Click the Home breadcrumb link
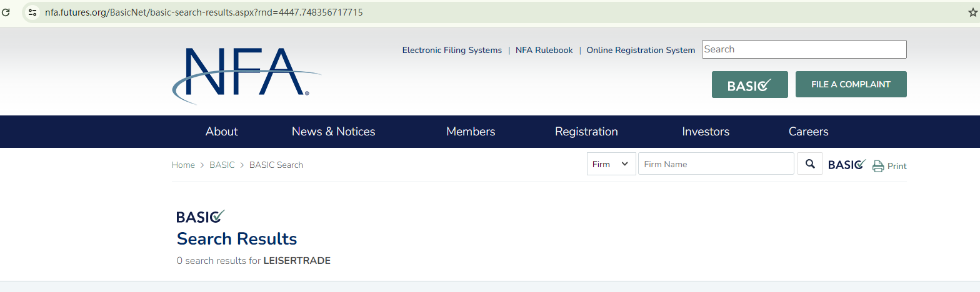 tap(183, 165)
